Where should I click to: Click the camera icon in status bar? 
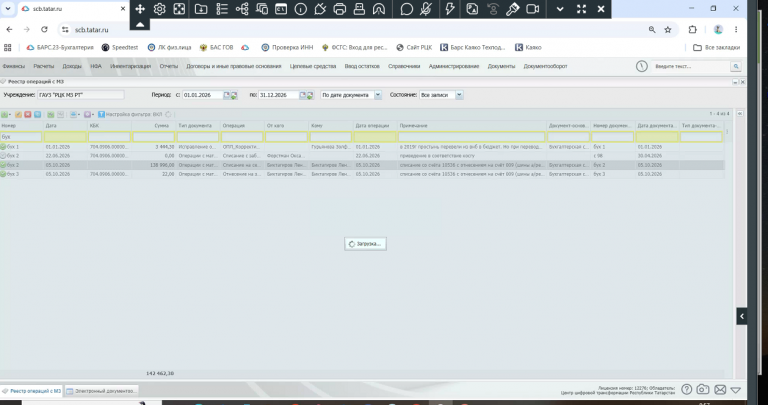coord(703,389)
